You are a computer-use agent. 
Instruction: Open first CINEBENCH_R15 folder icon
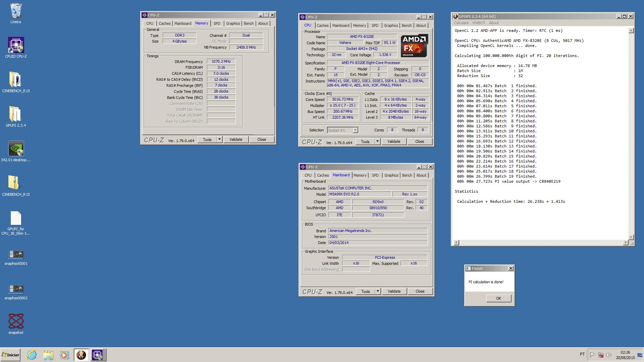pyautogui.click(x=16, y=82)
